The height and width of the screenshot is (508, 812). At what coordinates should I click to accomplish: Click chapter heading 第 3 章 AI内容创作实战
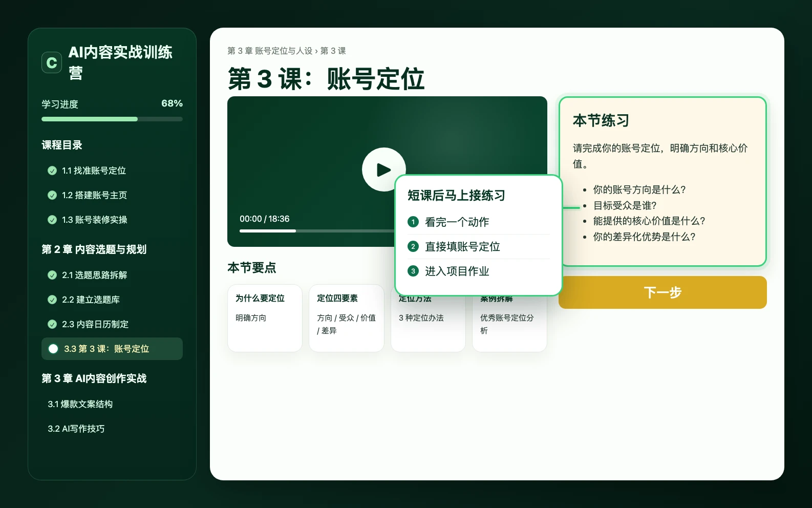click(94, 378)
